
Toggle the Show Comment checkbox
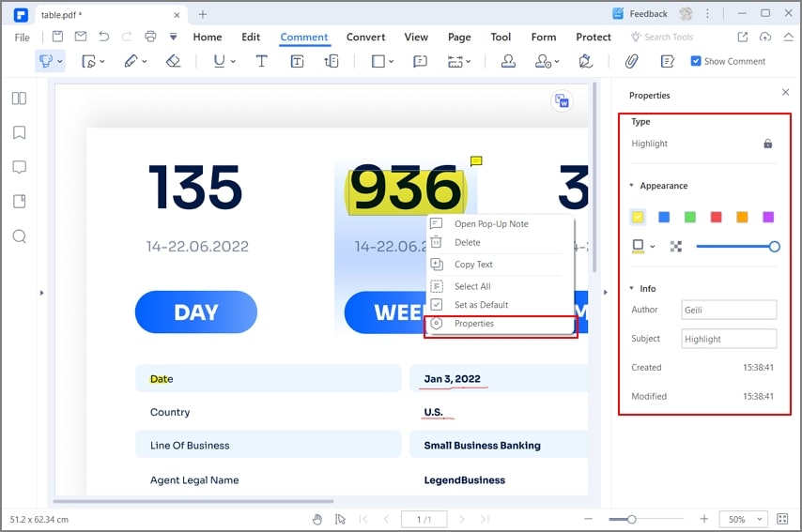tap(696, 61)
